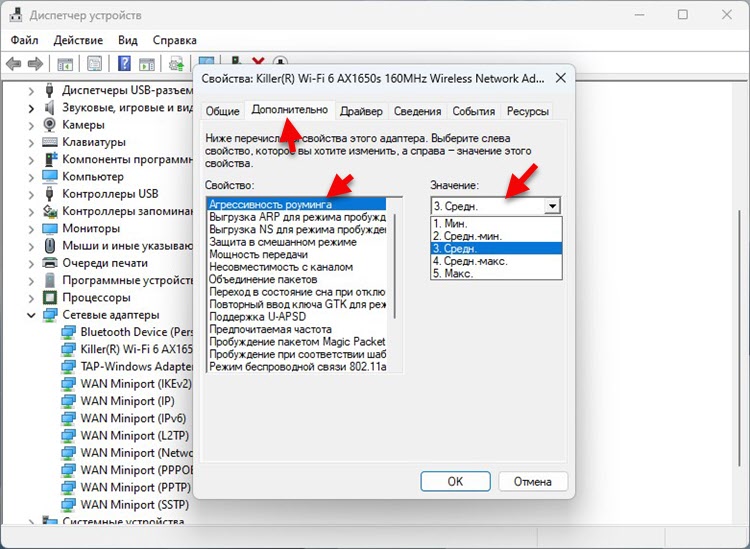Click the Forward arrow toolbar icon
Image resolution: width=750 pixels, height=549 pixels.
(x=35, y=64)
